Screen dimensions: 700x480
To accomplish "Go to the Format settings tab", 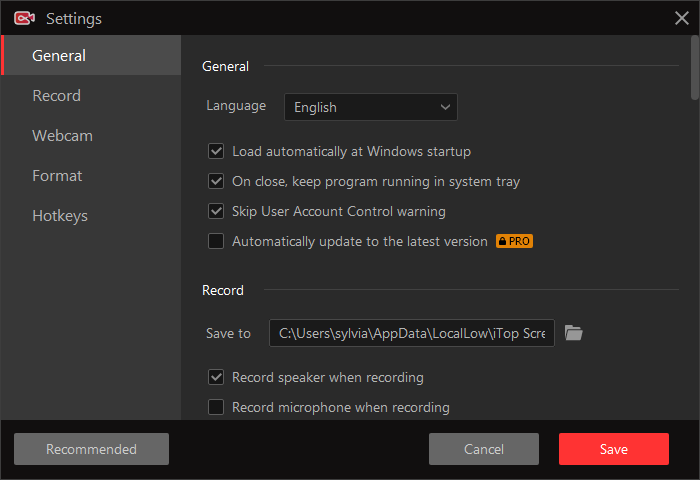I will pos(57,176).
